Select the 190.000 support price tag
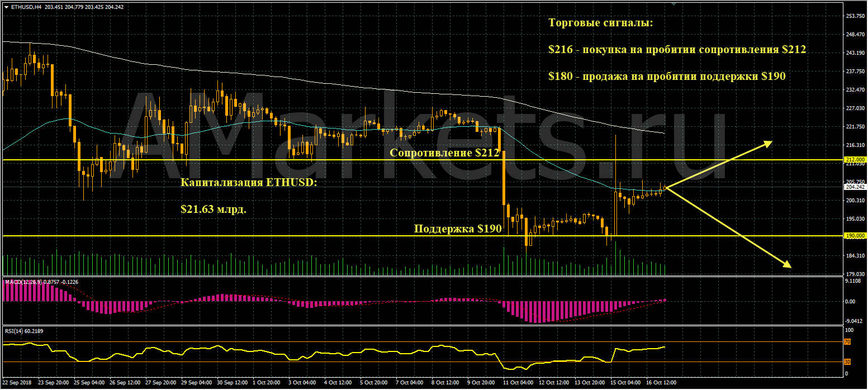 click(x=855, y=236)
